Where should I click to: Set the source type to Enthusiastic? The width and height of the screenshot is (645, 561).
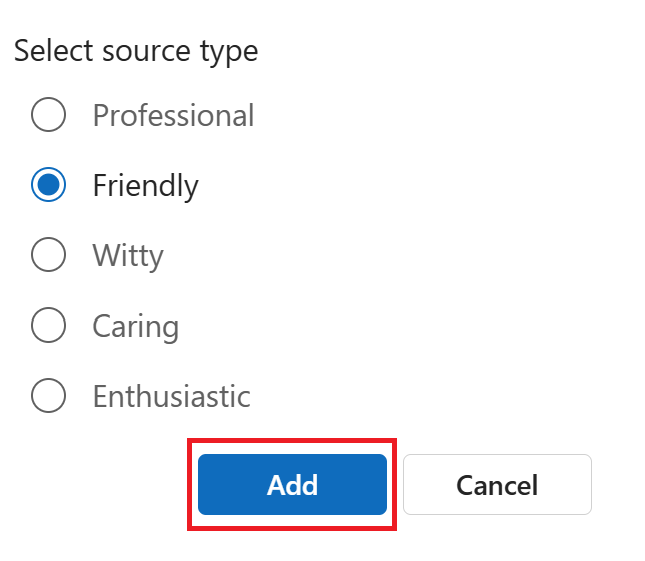49,396
